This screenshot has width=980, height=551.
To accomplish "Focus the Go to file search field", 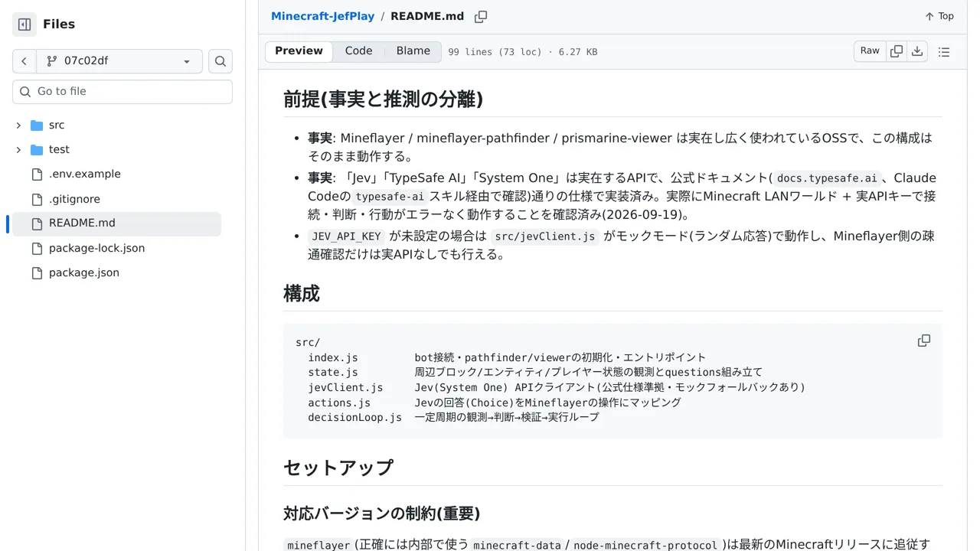I will [122, 92].
